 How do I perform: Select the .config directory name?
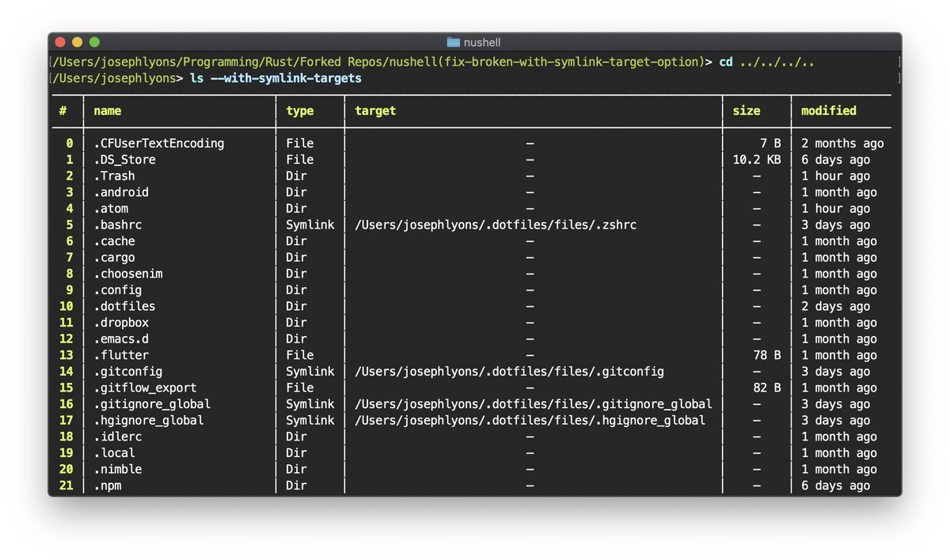click(118, 290)
